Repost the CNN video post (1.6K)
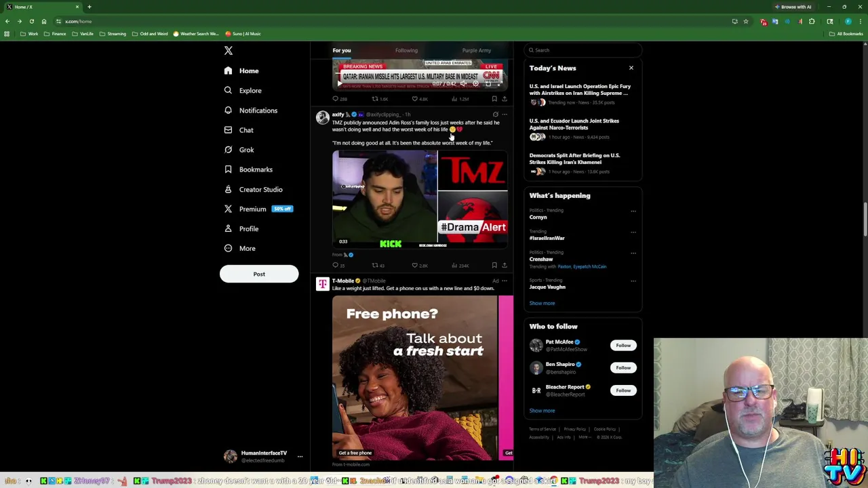 [379, 99]
